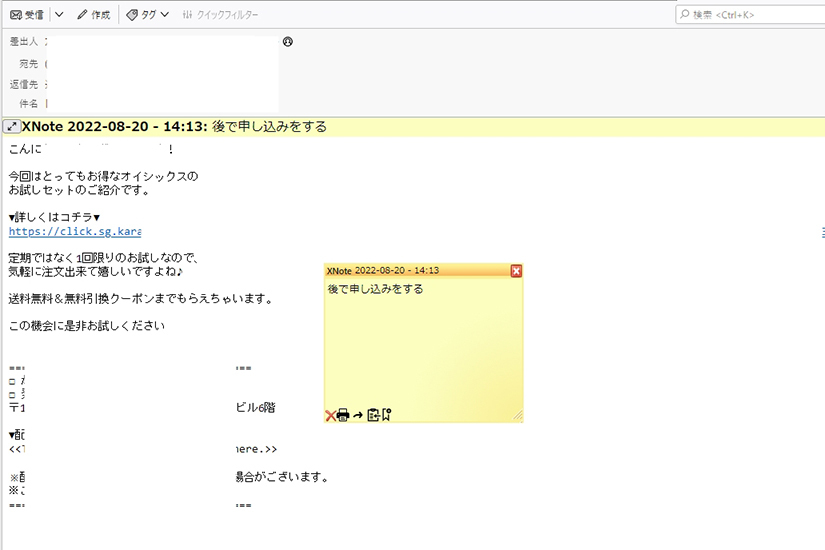Click the 差出人 sender field label
The image size is (825, 550).
pyautogui.click(x=23, y=42)
